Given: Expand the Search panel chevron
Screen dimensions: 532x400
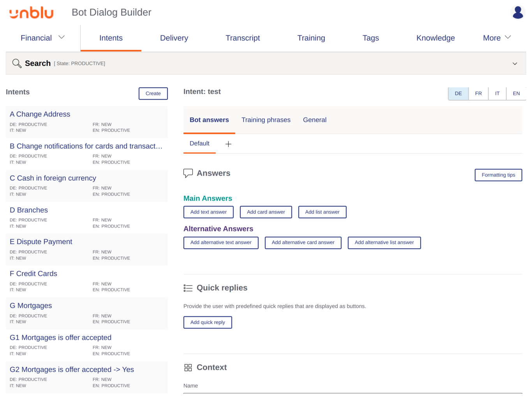Looking at the screenshot, I should 514,64.
